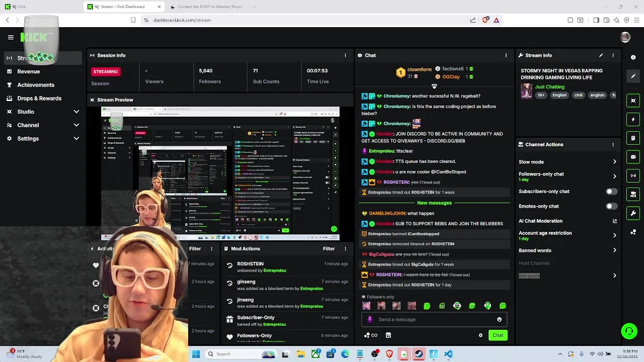
Task: Toggle the stream preview widget icon
Action: tap(633, 101)
